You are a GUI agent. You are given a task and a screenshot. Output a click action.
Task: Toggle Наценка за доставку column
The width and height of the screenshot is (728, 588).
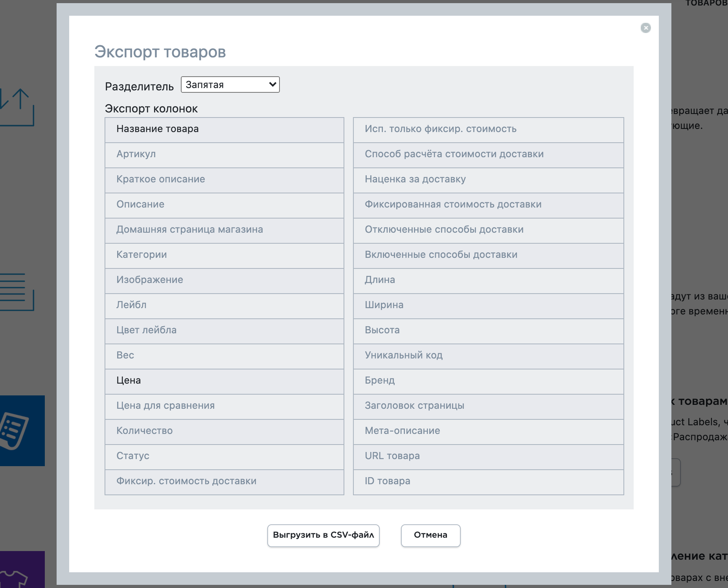coord(488,180)
